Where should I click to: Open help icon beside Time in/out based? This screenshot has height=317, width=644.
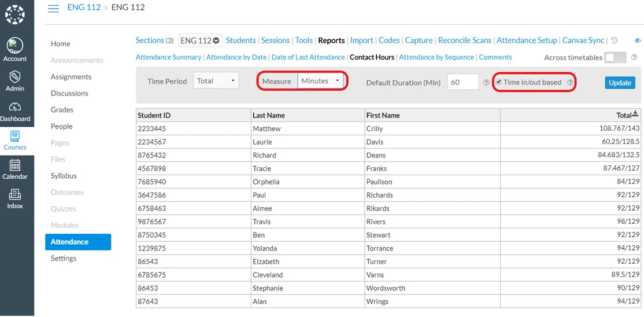coord(570,82)
